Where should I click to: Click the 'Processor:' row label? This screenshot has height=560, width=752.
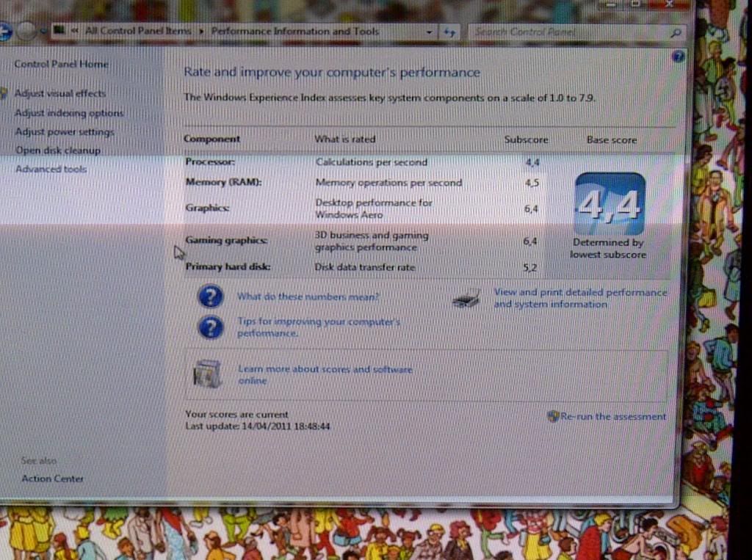point(210,161)
